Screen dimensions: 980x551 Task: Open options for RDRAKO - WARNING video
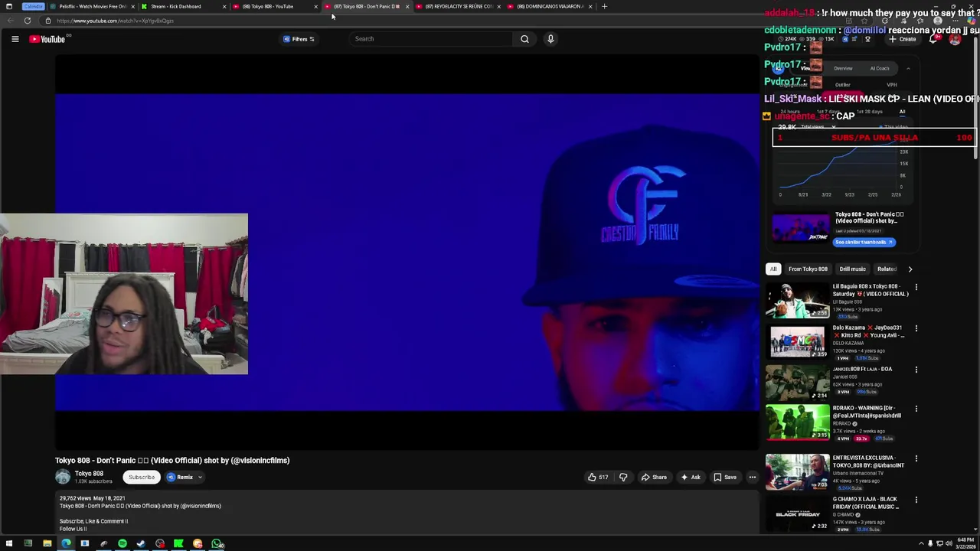point(916,409)
